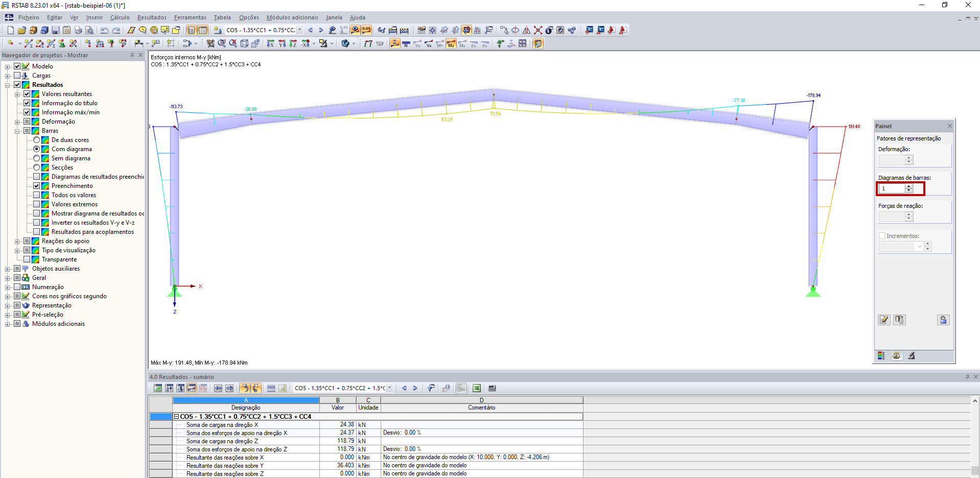This screenshot has height=478, width=980.
Task: Select the Tipo de visualização tree item
Action: 68,250
